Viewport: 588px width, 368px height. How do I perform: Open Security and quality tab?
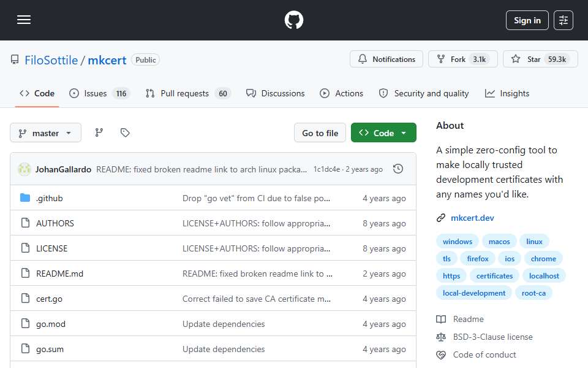(x=424, y=93)
